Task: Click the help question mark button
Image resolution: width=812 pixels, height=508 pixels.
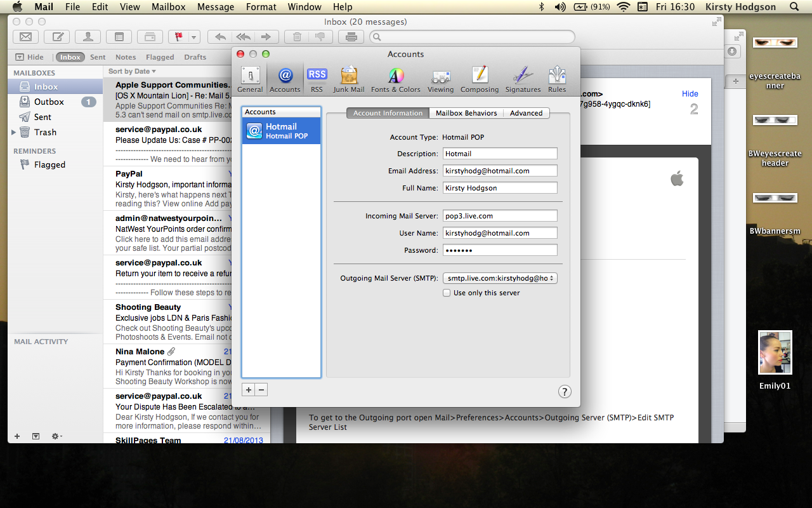Action: tap(565, 392)
